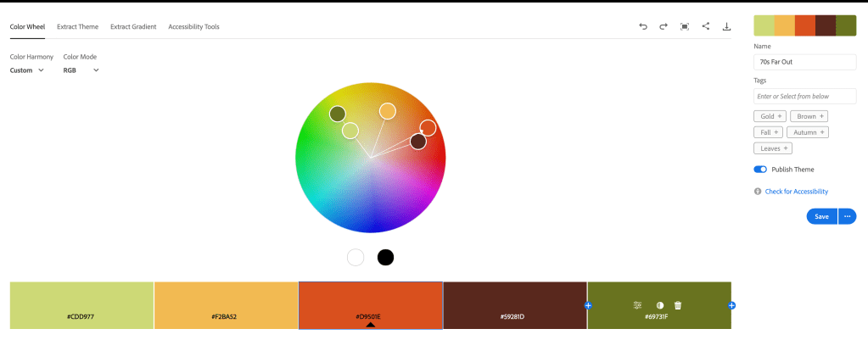Add a color before #69731F using the left plus
The image size is (868, 340).
click(588, 305)
